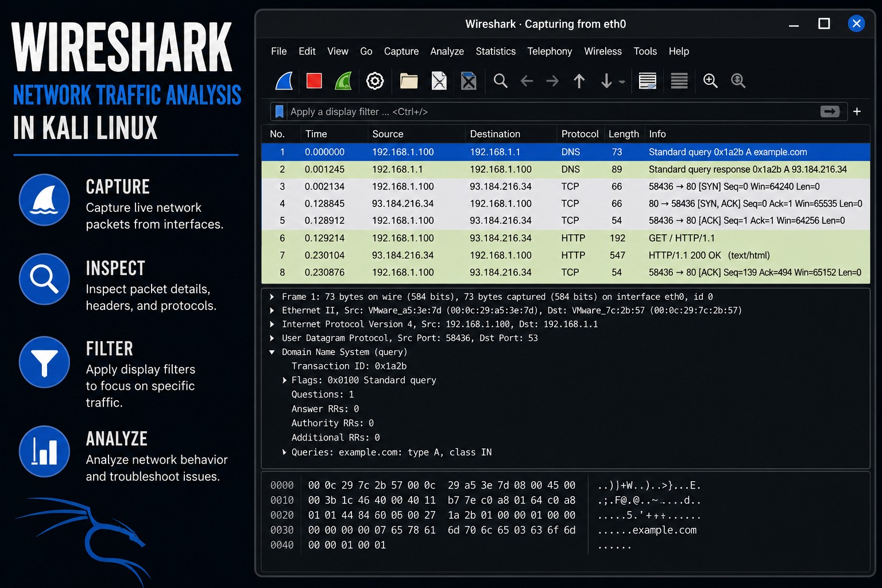
Task: Open the Go menu
Action: [x=366, y=52]
